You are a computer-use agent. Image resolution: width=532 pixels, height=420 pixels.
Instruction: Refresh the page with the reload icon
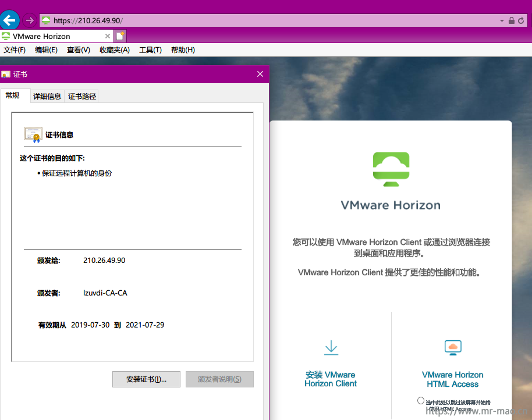pos(521,21)
